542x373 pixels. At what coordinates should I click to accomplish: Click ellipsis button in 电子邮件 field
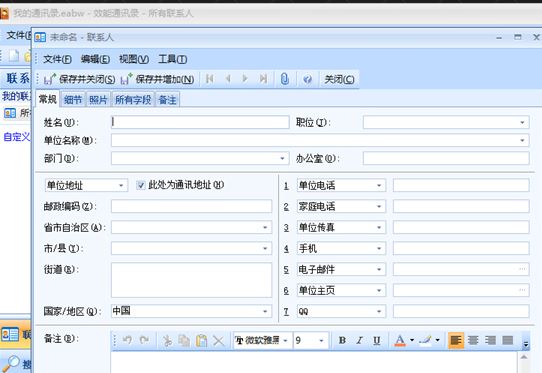[522, 269]
